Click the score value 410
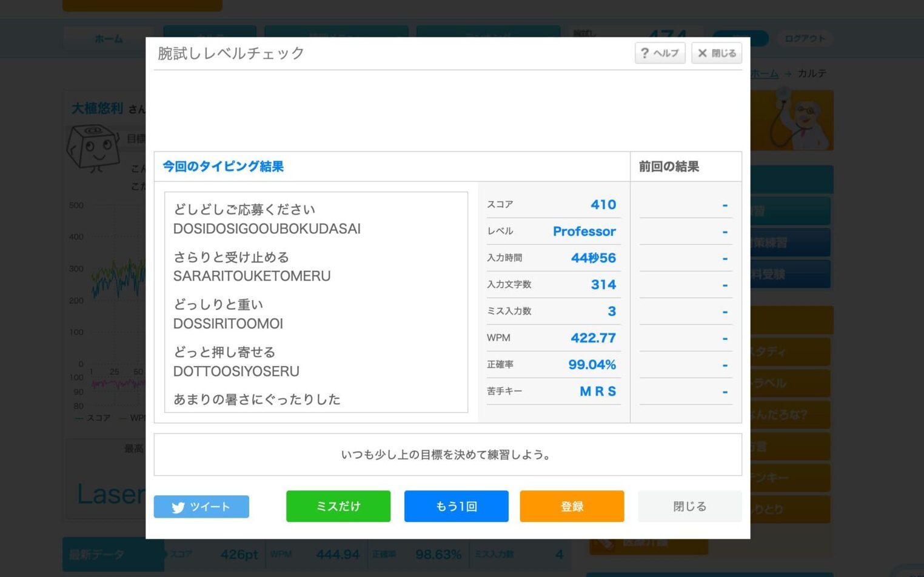Screen dimensions: 924x577 pos(603,205)
